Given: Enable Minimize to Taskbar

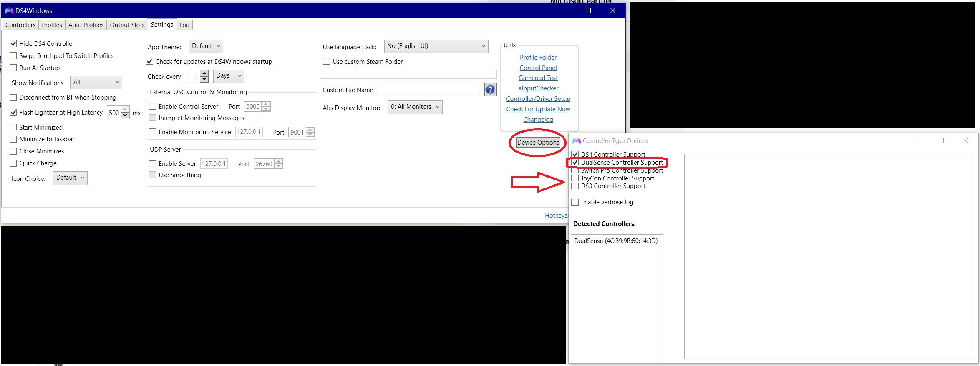Looking at the screenshot, I should click(13, 139).
